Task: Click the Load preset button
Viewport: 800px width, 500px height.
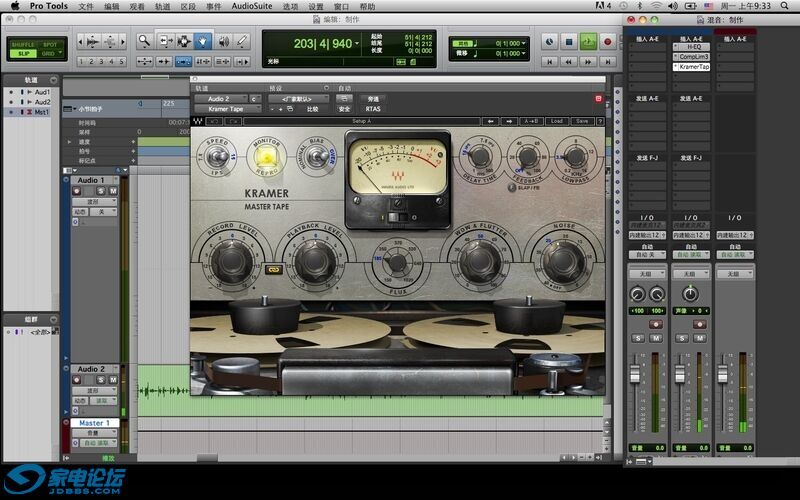Action: 556,121
